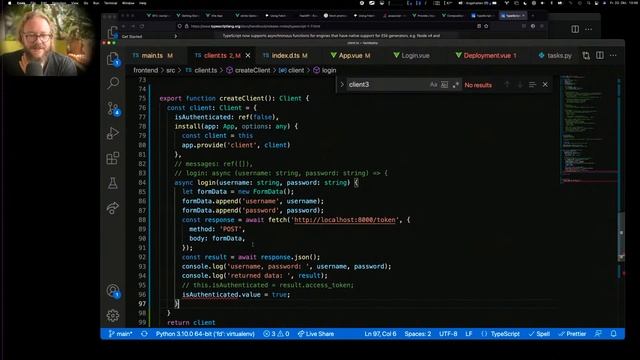Toggle Match Case in the find widget
The image size is (640, 360).
[433, 84]
